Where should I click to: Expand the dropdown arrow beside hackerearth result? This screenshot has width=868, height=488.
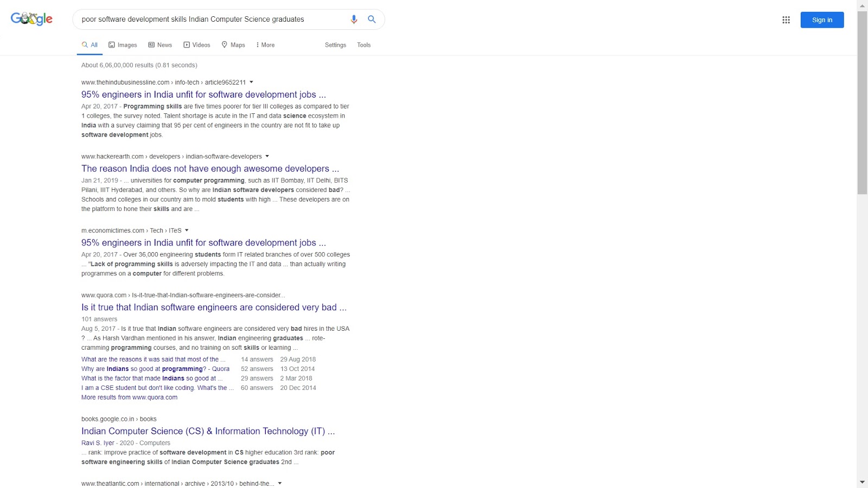pyautogui.click(x=267, y=156)
